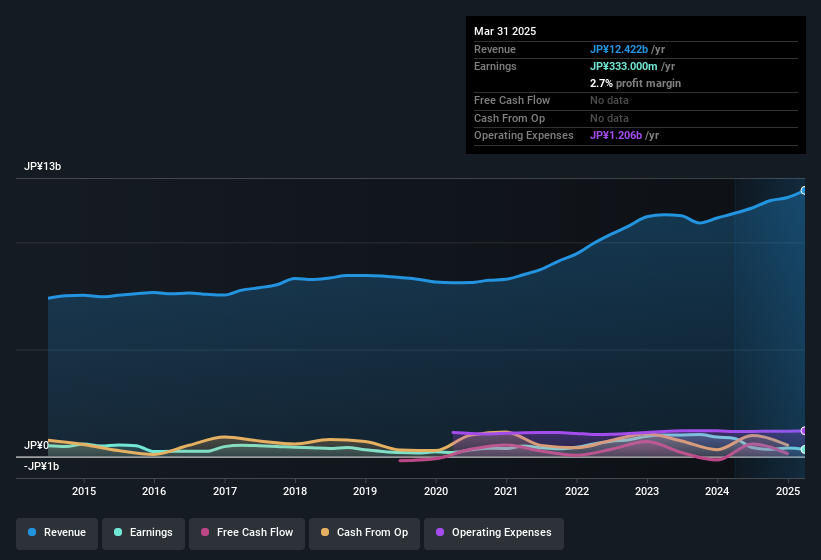Click the 2023 x-axis label
This screenshot has width=821, height=560.
[x=647, y=491]
